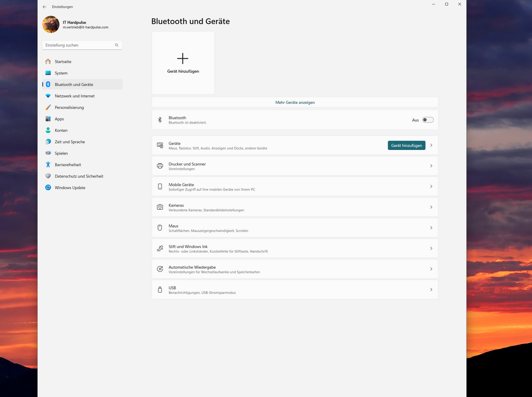Click the Kameras camera icon
This screenshot has width=532, height=397.
click(160, 207)
